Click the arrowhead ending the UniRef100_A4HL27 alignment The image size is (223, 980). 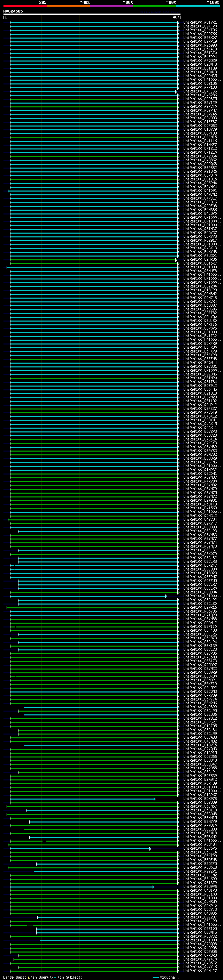(178, 971)
